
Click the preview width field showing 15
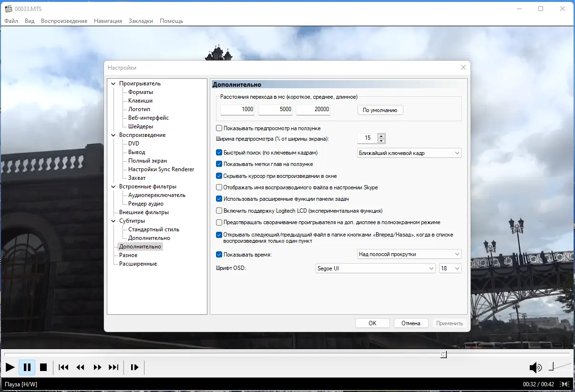tap(367, 138)
